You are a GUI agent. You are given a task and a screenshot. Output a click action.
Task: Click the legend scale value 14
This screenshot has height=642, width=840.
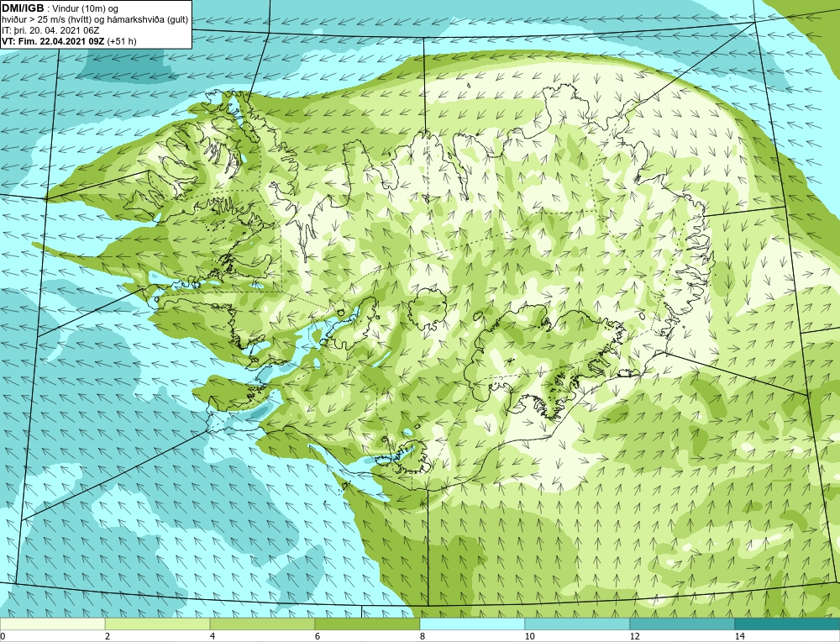tap(739, 636)
